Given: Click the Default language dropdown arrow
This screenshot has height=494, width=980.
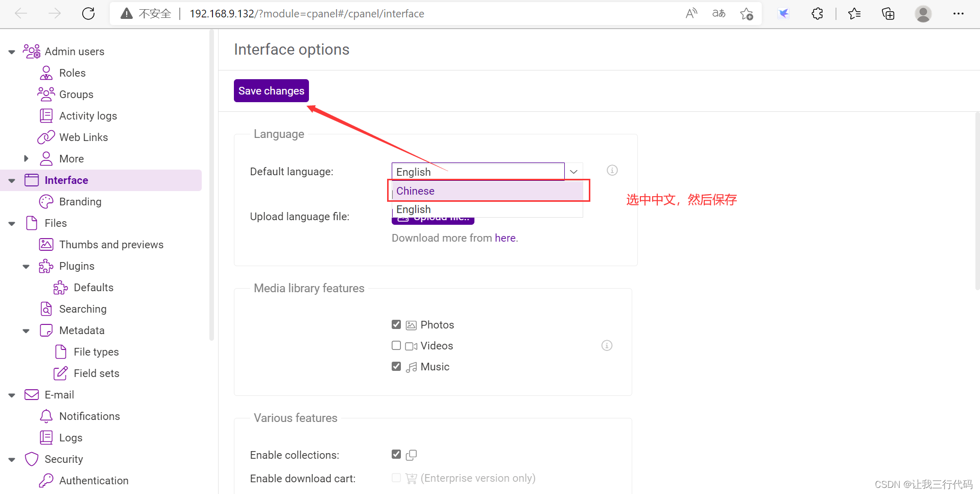Looking at the screenshot, I should (x=573, y=172).
